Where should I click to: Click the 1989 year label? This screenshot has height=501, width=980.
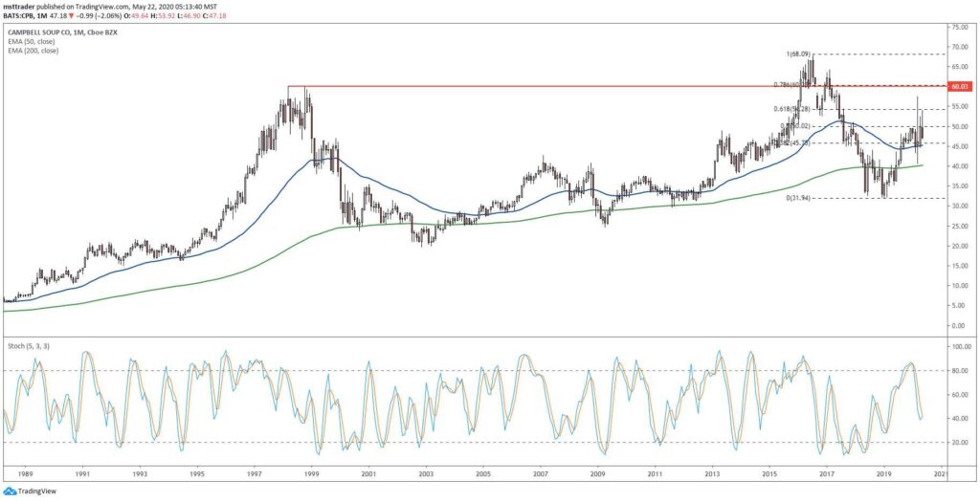26,475
